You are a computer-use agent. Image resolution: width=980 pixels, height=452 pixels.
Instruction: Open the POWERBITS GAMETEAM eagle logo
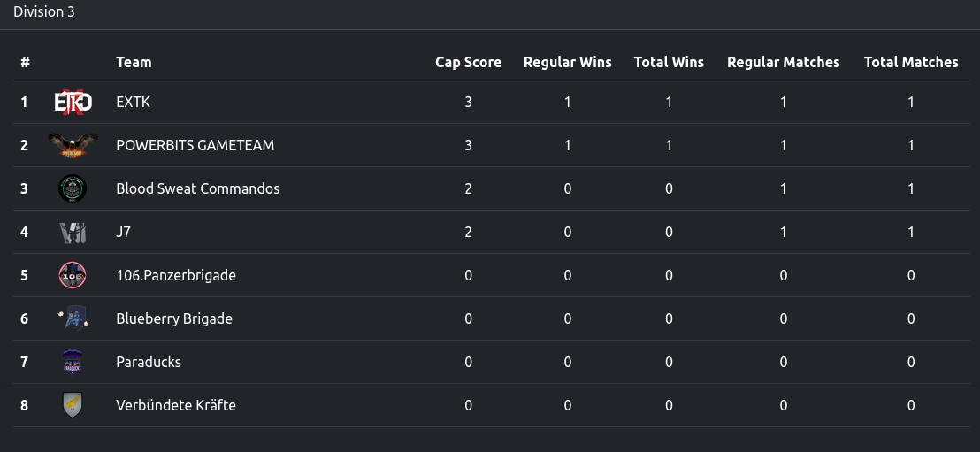(73, 145)
